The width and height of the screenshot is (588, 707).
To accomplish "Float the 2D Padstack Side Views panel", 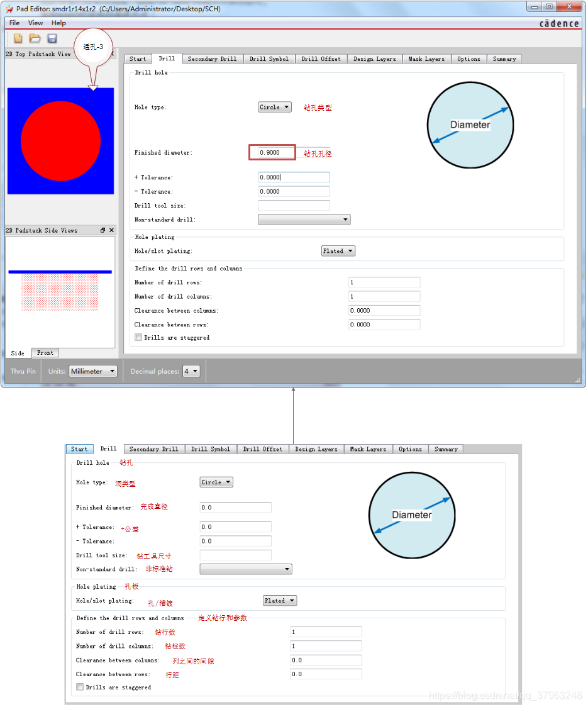I will 103,230.
